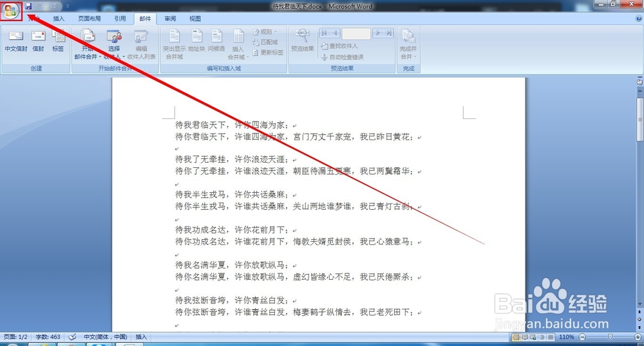644x346 pixels.
Task: Click 突出显示合并域 button
Action: point(174,44)
